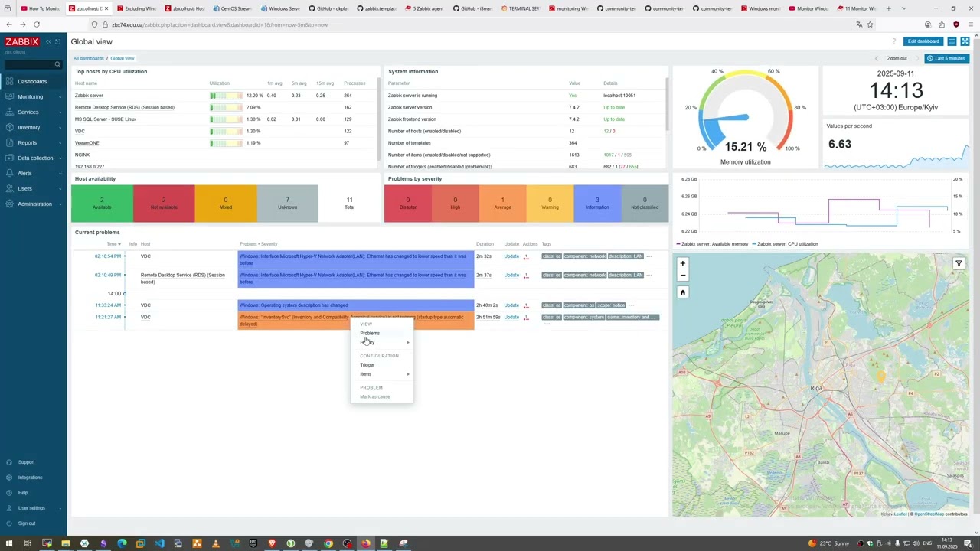Bookmark this page with the star icon

(870, 24)
